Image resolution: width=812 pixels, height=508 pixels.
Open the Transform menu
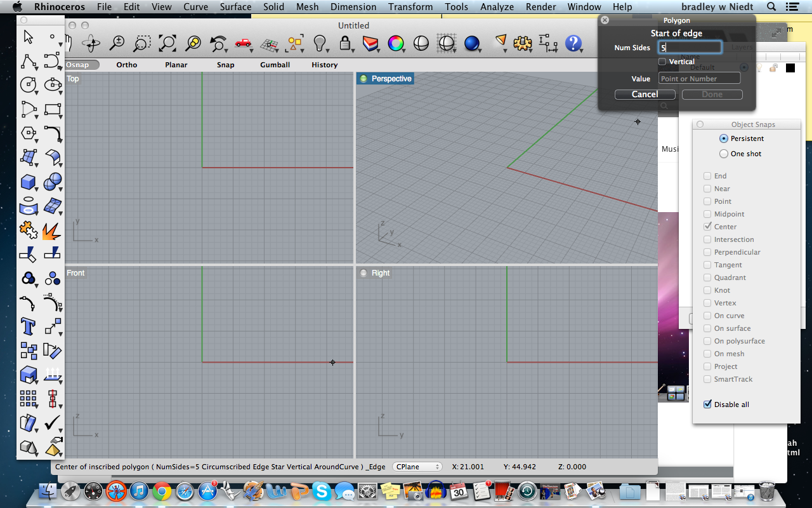click(x=410, y=7)
